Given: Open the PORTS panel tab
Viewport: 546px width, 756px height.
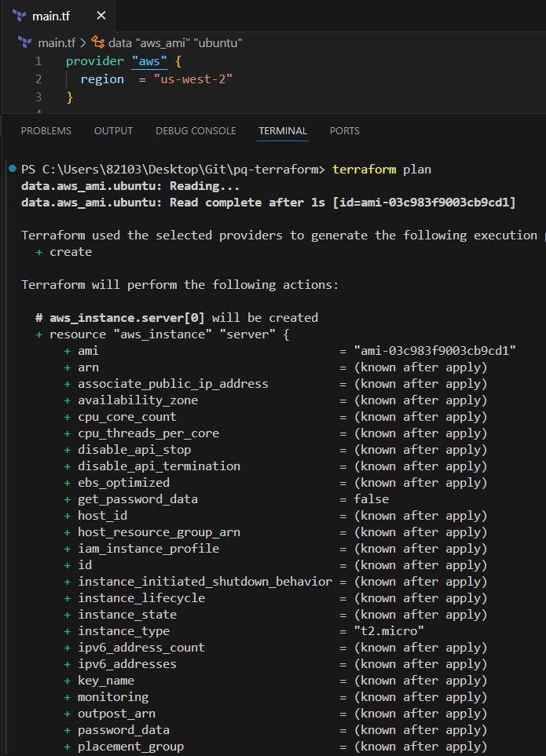Looking at the screenshot, I should 344,130.
